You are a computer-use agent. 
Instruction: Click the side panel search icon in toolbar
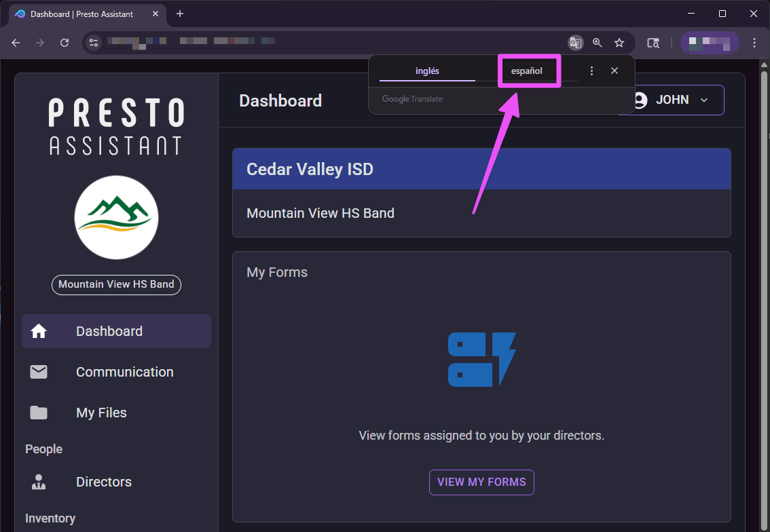(x=653, y=43)
